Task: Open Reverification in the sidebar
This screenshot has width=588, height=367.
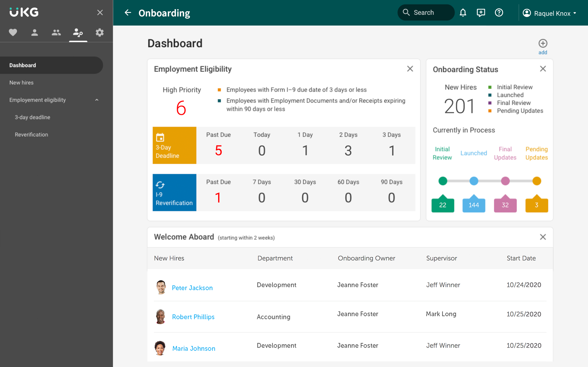Action: [31, 134]
